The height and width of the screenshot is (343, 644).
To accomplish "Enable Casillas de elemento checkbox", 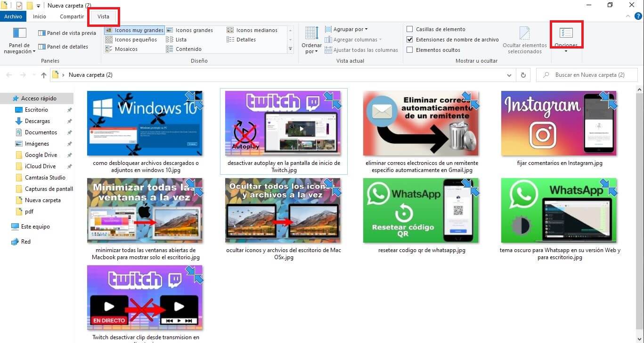I will coord(410,29).
